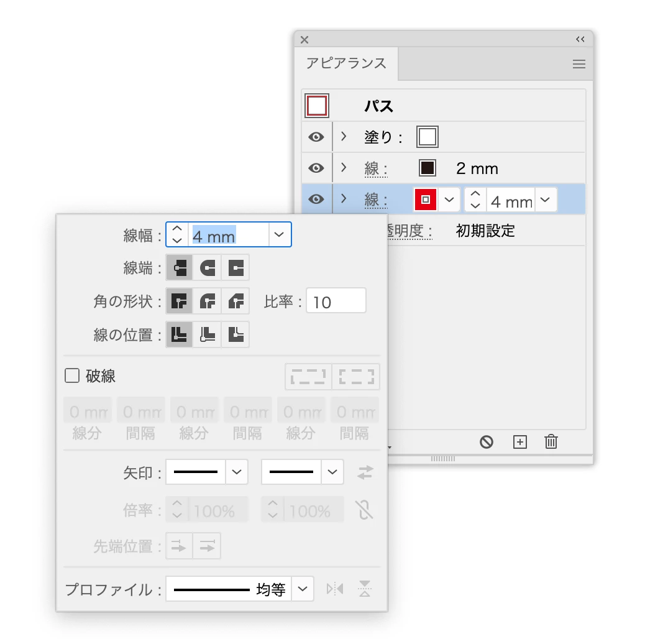The height and width of the screenshot is (644, 645).
Task: Expand the 線 2 mm row chevron
Action: coord(344,167)
